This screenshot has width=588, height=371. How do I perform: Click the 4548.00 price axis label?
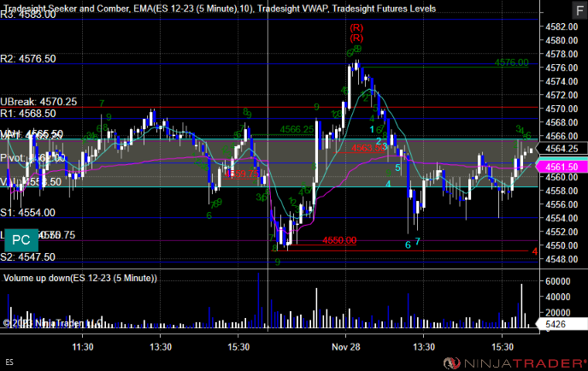pyautogui.click(x=562, y=259)
